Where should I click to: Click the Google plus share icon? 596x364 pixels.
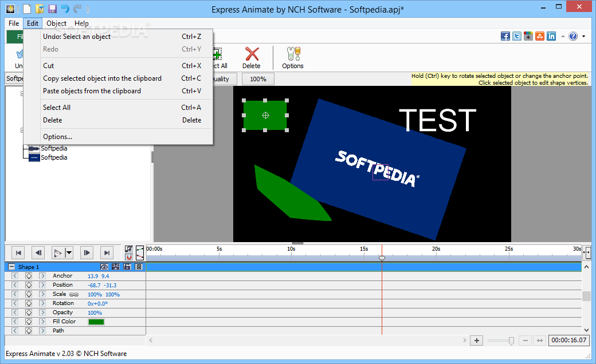click(528, 36)
